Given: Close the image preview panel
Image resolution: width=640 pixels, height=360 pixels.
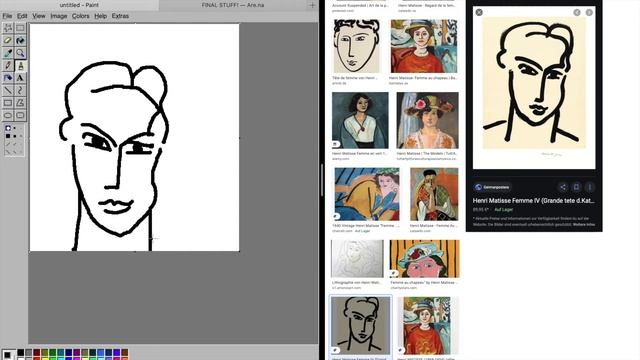Looking at the screenshot, I should pos(479,12).
